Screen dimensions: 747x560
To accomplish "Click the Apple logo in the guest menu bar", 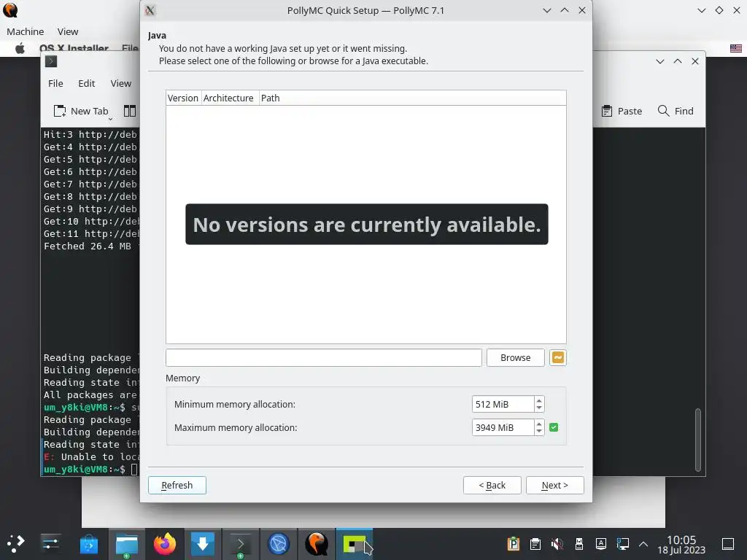I will point(20,48).
